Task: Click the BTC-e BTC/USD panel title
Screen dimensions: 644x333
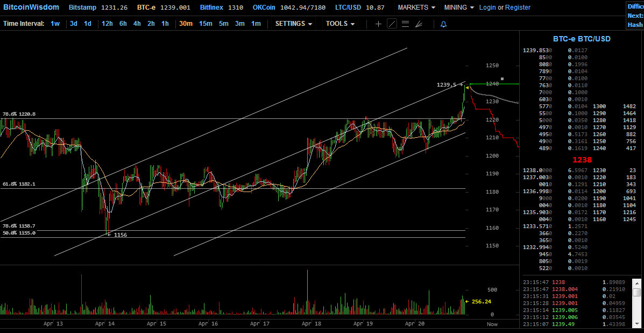Action: pyautogui.click(x=582, y=39)
